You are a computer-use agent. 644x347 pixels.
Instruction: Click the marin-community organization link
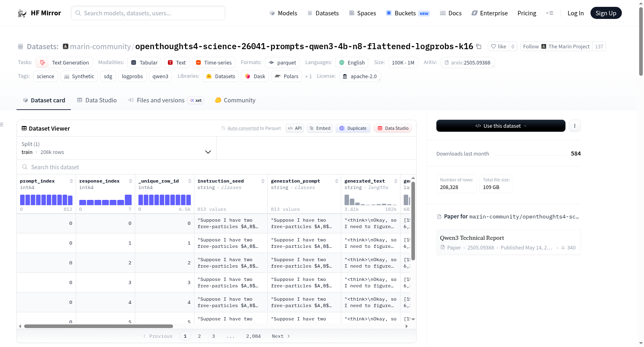[x=100, y=46]
